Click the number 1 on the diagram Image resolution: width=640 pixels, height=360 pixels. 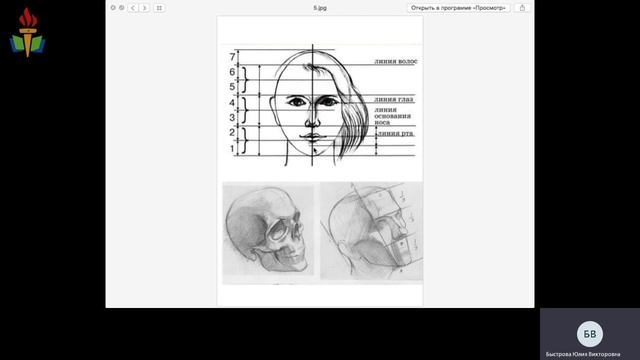[x=232, y=149]
